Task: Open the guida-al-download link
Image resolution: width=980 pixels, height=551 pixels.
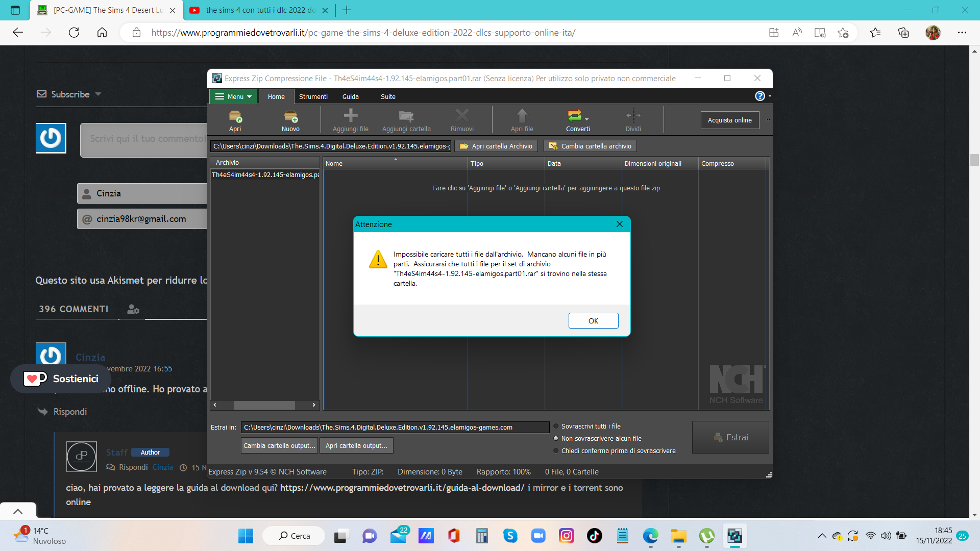Action: (402, 488)
